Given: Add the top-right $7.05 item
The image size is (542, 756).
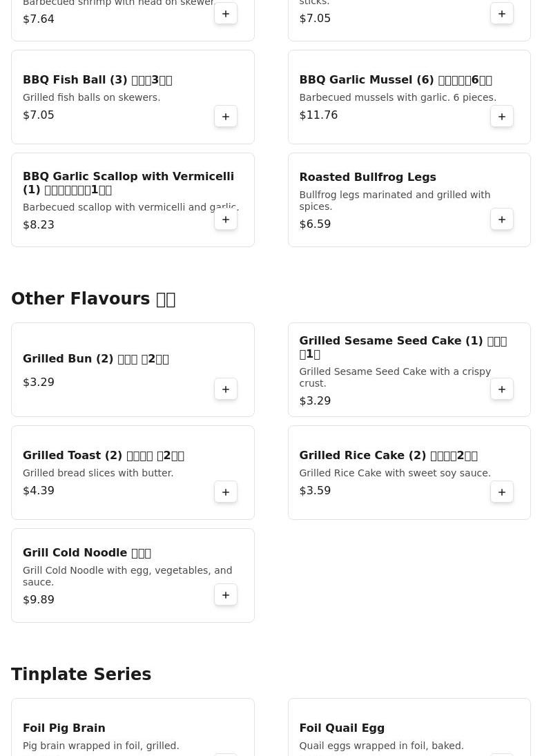Looking at the screenshot, I should 501,14.
